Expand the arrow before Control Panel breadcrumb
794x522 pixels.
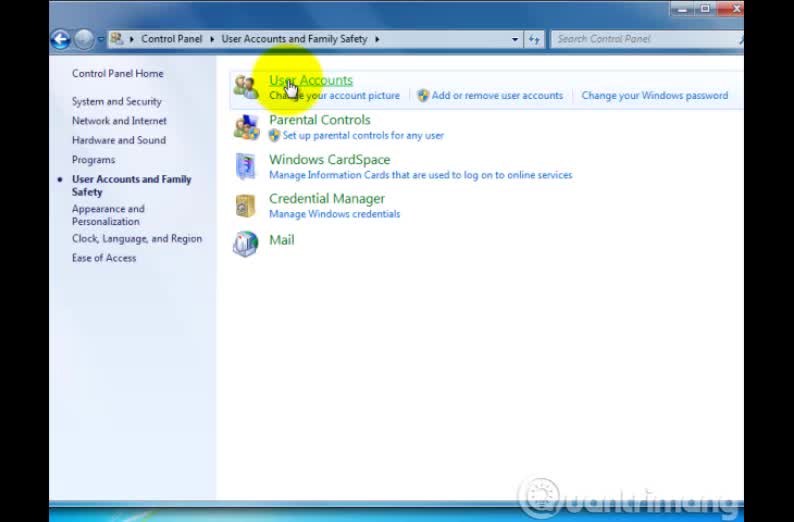[132, 39]
